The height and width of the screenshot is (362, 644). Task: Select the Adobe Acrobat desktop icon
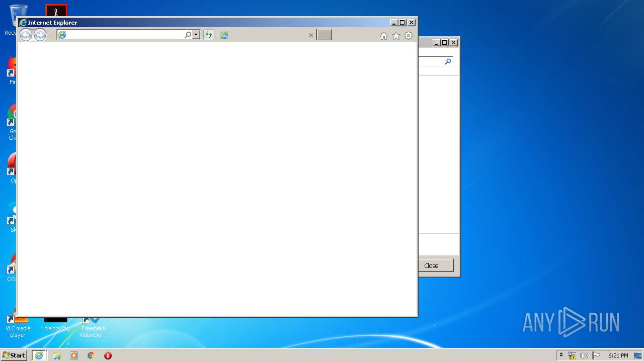click(x=56, y=10)
